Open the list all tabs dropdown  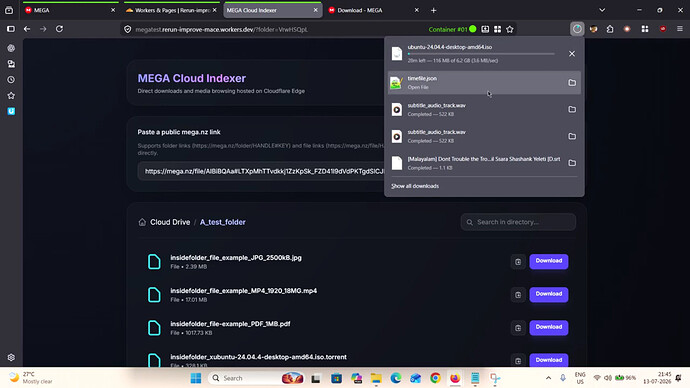602,10
